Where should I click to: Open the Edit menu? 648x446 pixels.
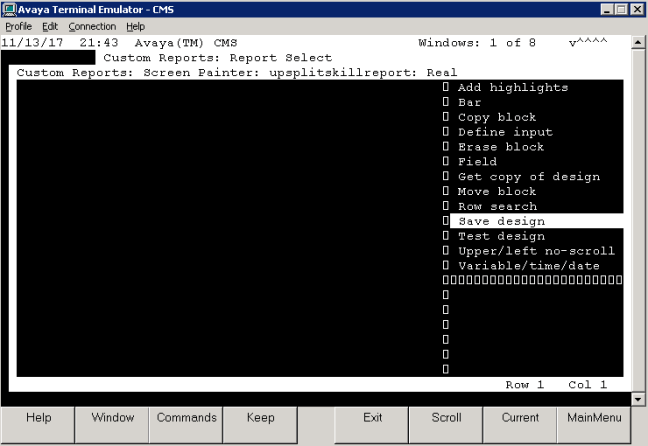(50, 26)
